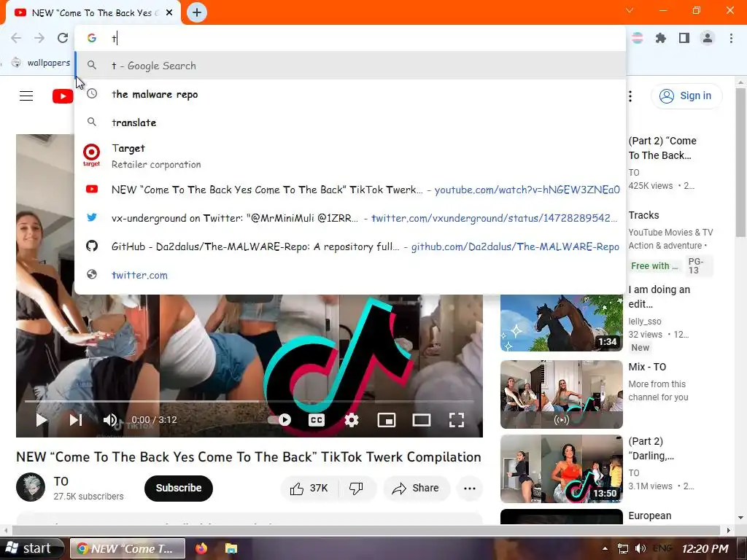Open the TO channel avatar
The width and height of the screenshot is (747, 560).
click(x=31, y=487)
